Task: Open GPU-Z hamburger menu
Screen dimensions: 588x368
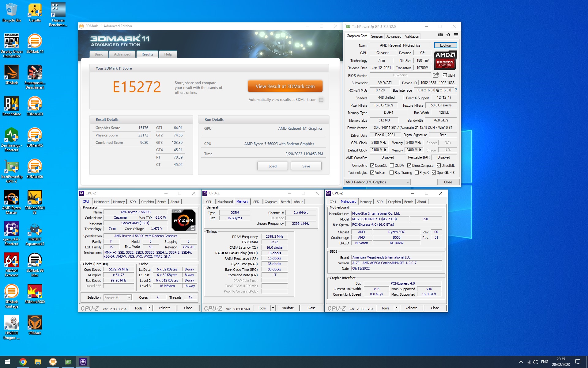Action: click(456, 35)
